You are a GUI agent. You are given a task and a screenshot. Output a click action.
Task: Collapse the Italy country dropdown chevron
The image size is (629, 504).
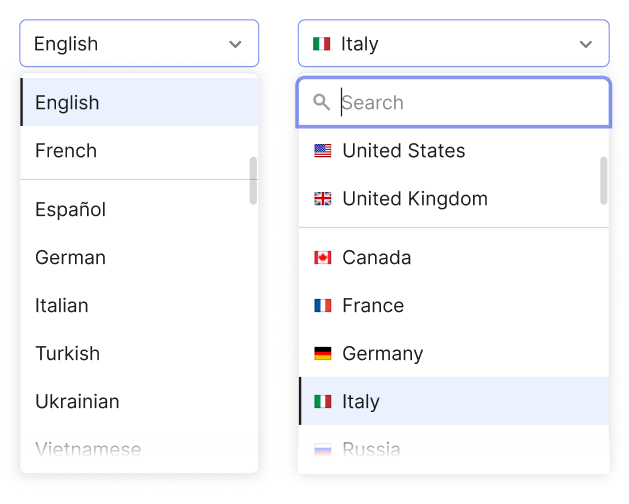tap(586, 44)
